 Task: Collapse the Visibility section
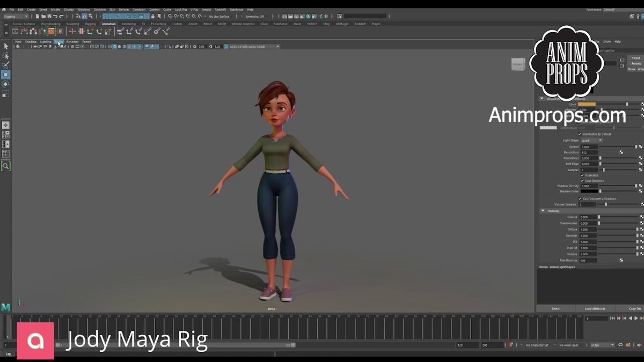[543, 211]
